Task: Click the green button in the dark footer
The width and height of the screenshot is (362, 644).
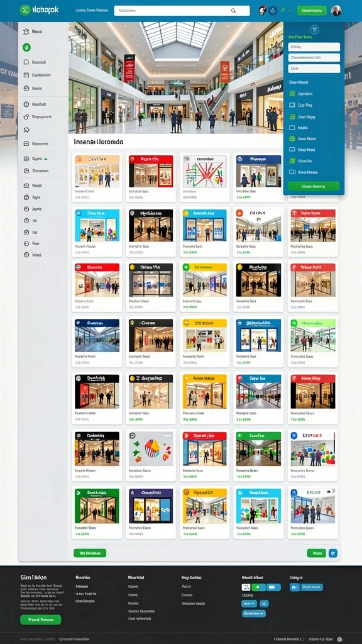Action: [41, 619]
